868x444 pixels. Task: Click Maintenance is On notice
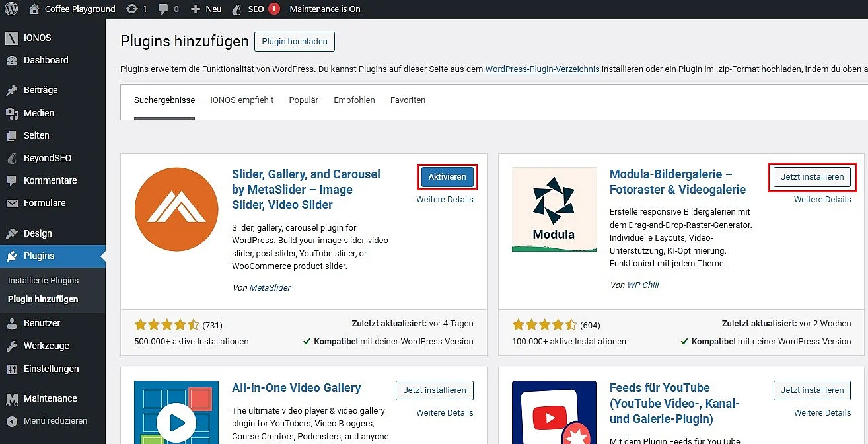tap(325, 9)
